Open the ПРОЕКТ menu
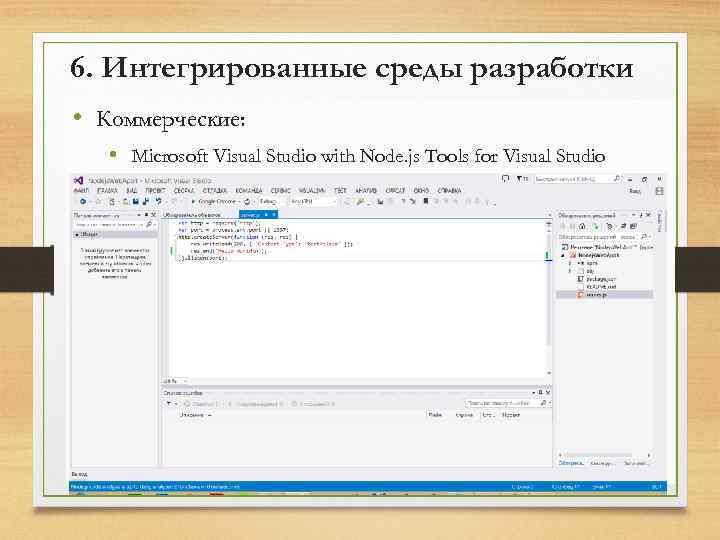The width and height of the screenshot is (720, 540). tap(155, 191)
